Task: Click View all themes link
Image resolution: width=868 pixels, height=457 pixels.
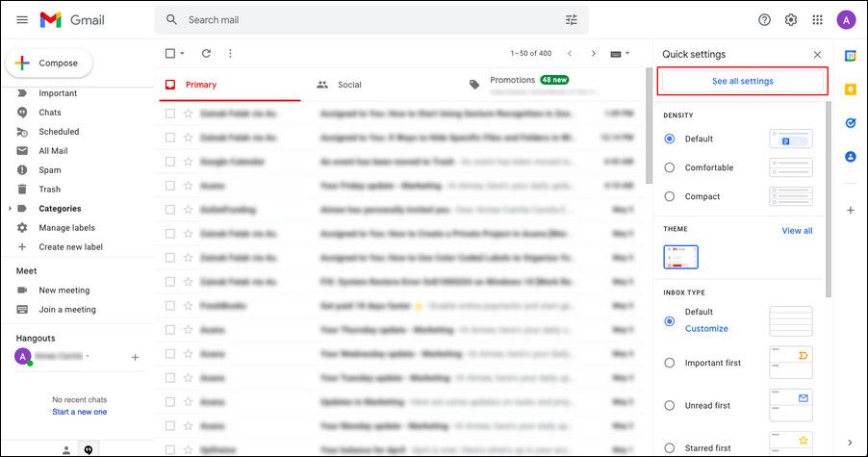Action: 797,231
